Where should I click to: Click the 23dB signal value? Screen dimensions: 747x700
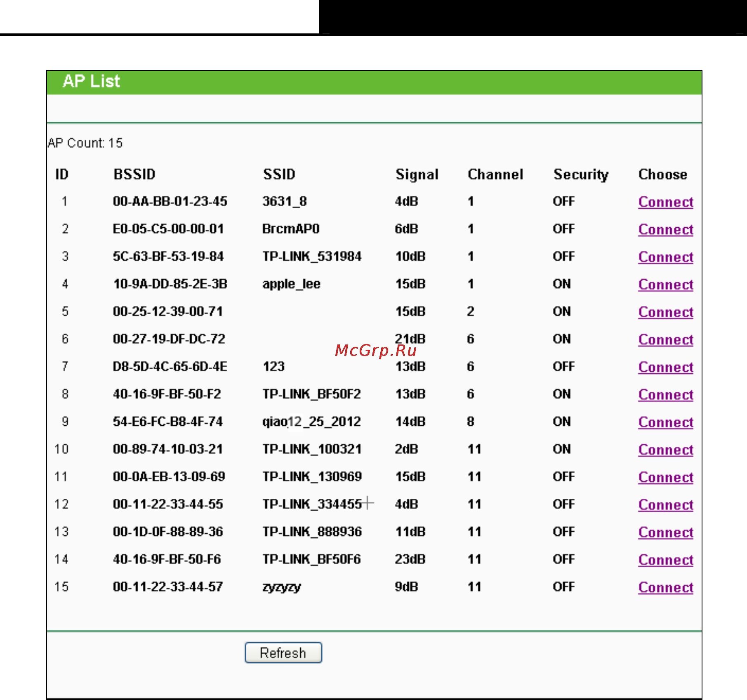[410, 559]
